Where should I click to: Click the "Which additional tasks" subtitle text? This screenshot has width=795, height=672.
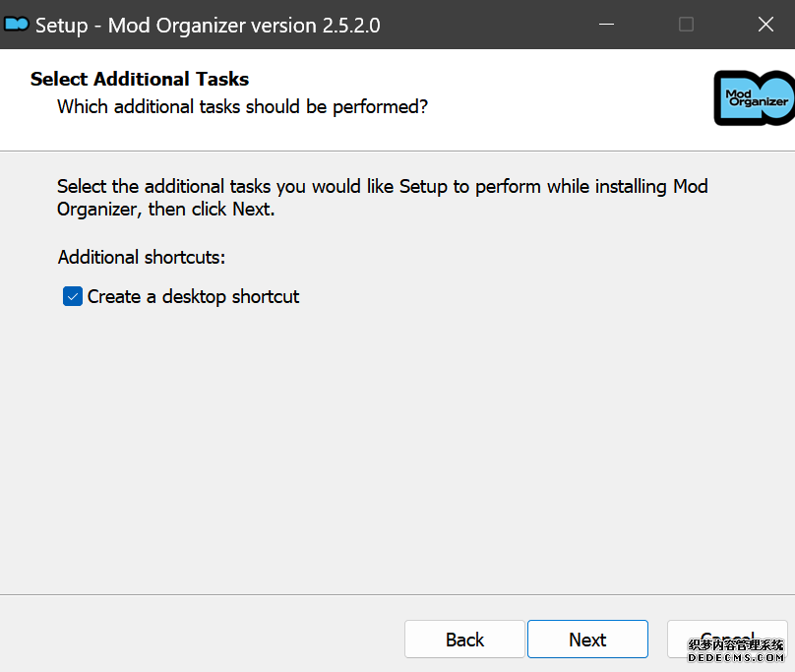click(242, 106)
